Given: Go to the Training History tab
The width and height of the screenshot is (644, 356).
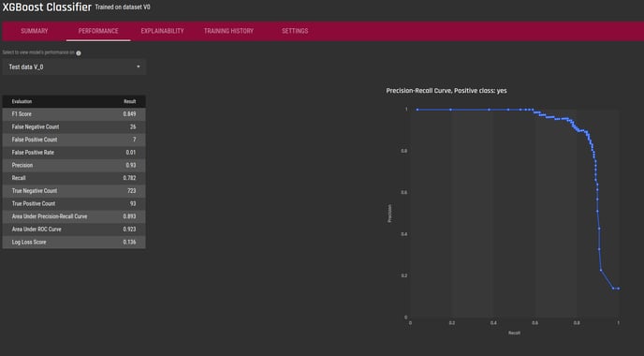Looking at the screenshot, I should pos(228,31).
